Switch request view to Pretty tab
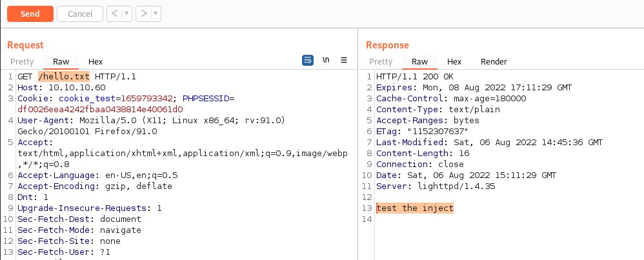This screenshot has height=260, width=644. click(22, 62)
